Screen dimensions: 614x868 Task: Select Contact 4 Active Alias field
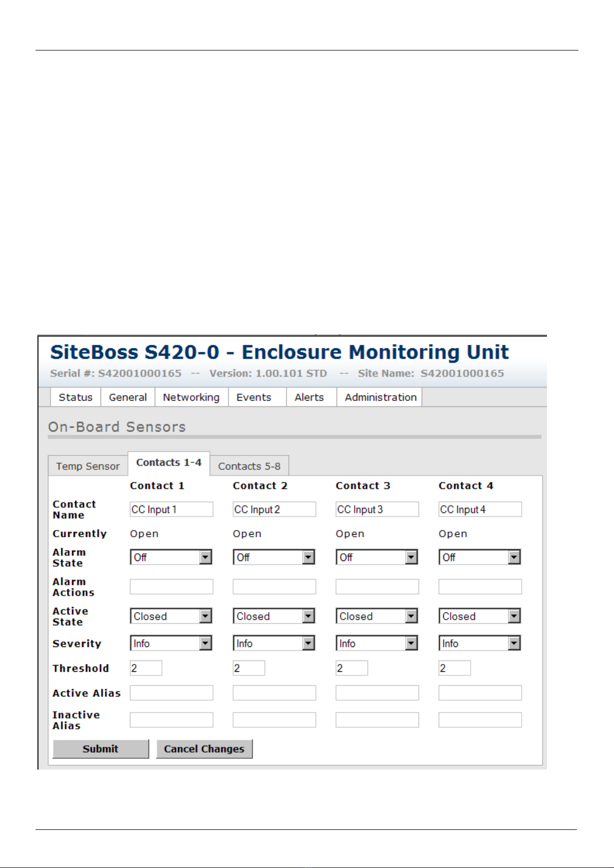click(x=480, y=693)
